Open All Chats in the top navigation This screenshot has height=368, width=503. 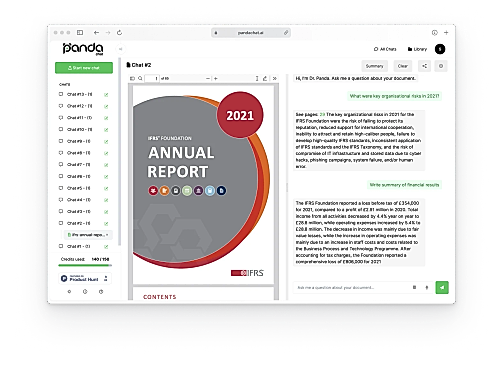385,49
